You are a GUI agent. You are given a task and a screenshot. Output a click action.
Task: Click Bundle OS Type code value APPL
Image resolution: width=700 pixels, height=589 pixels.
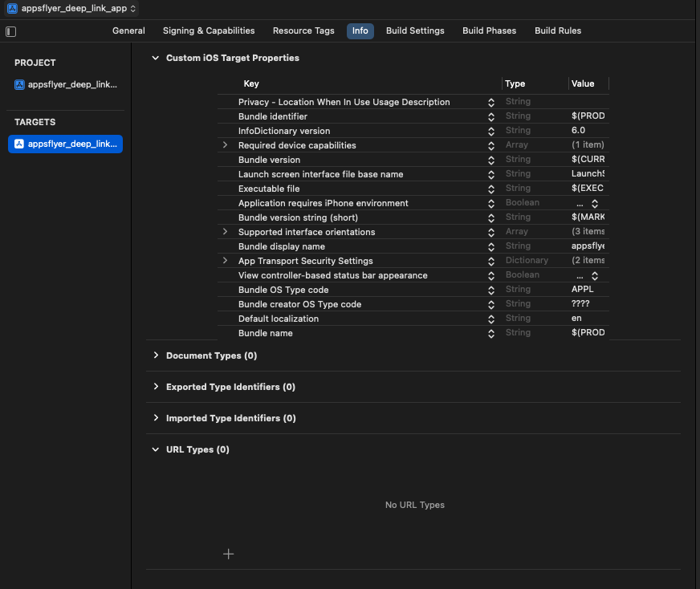click(x=583, y=289)
